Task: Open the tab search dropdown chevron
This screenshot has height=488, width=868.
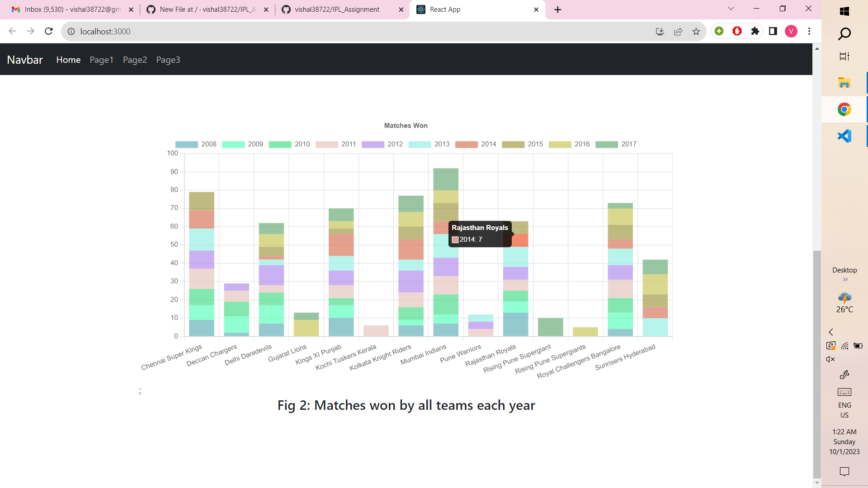Action: [x=731, y=9]
